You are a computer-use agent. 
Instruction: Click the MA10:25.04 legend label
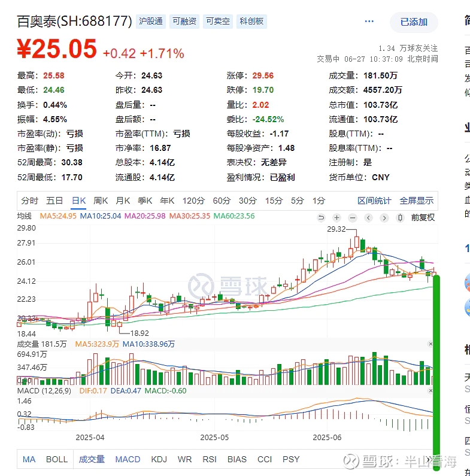point(101,216)
